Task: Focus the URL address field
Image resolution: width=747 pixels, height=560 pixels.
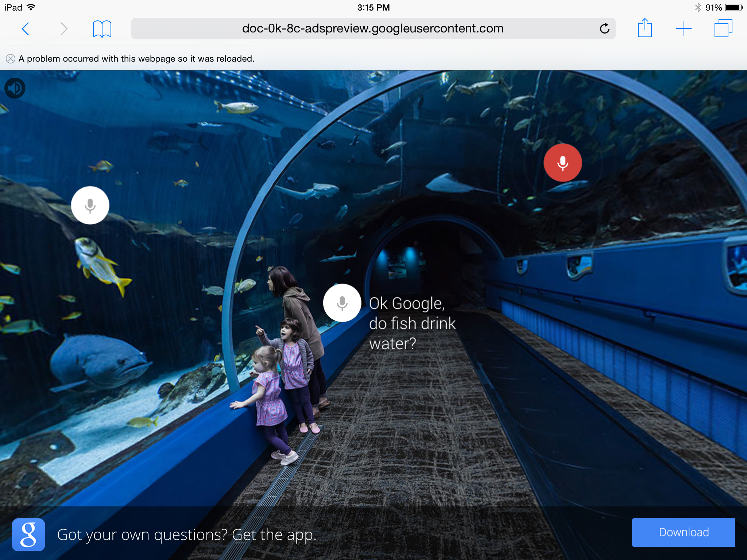Action: [373, 28]
